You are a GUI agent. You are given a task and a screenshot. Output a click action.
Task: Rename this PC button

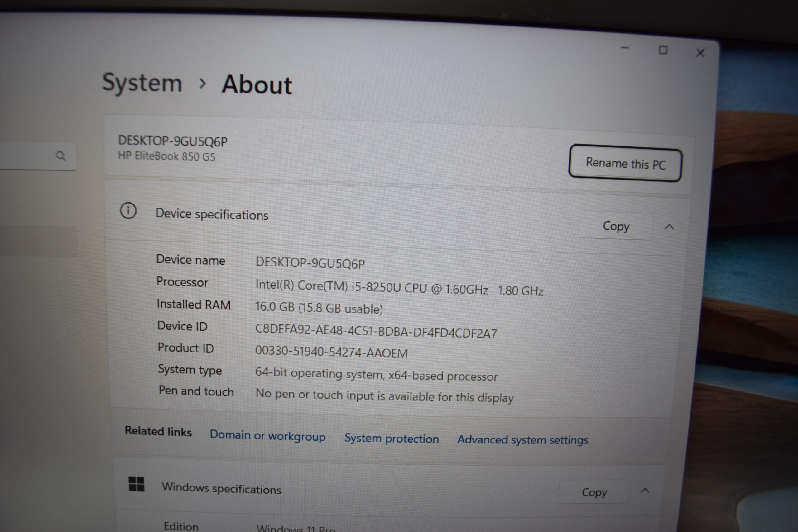click(625, 164)
